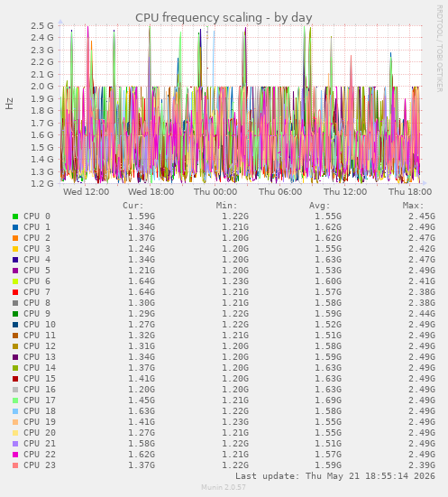Click CPU 9 max value 2.44G
This screenshot has height=497, width=448.
click(421, 314)
